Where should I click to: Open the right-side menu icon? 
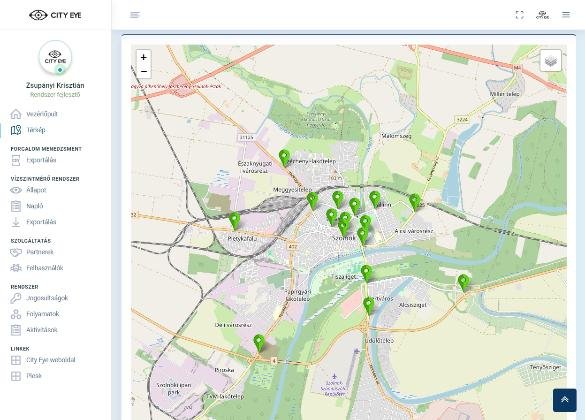(x=566, y=15)
